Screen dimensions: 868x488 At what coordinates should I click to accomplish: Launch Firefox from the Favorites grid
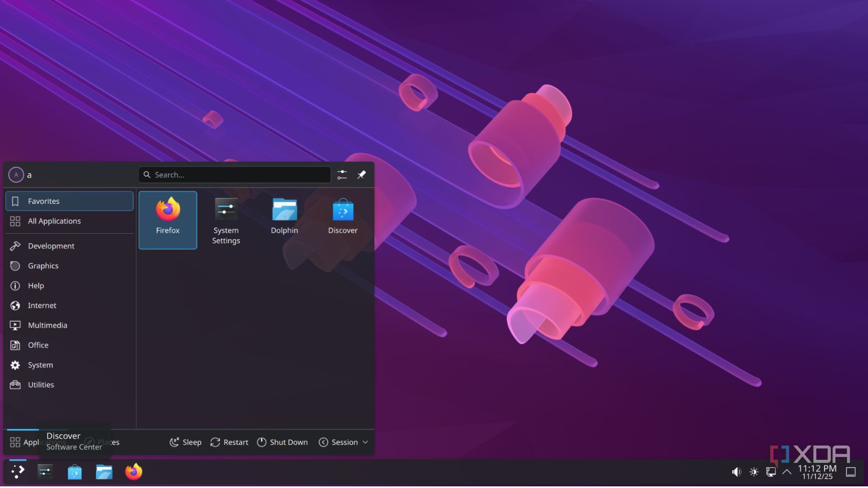(168, 220)
